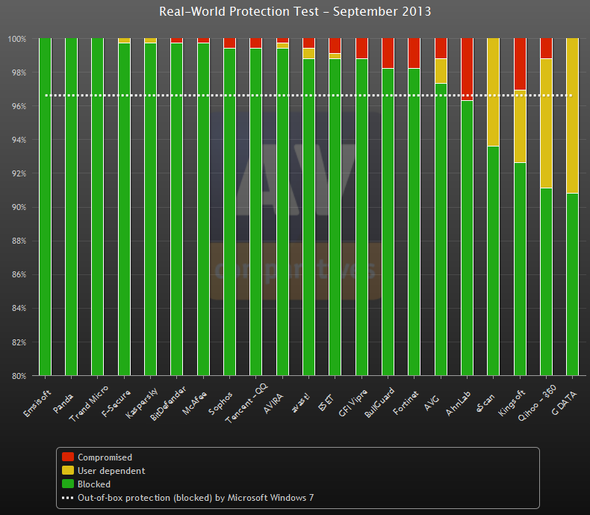Click the BitDefender axis label
Screen dimensions: 590x515
168,403
